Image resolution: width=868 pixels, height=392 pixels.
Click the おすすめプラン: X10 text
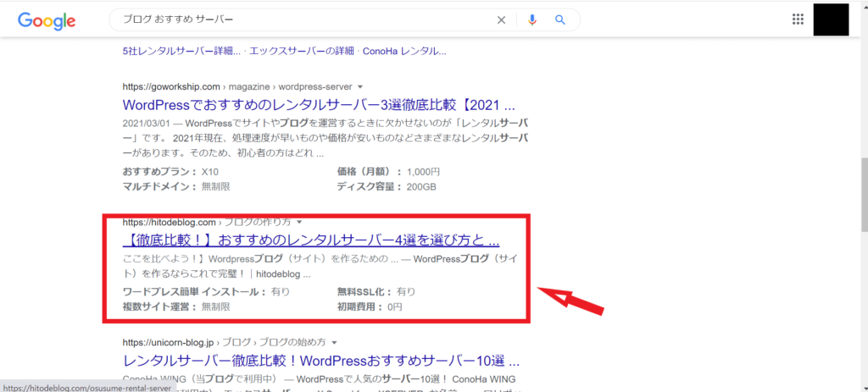click(170, 172)
